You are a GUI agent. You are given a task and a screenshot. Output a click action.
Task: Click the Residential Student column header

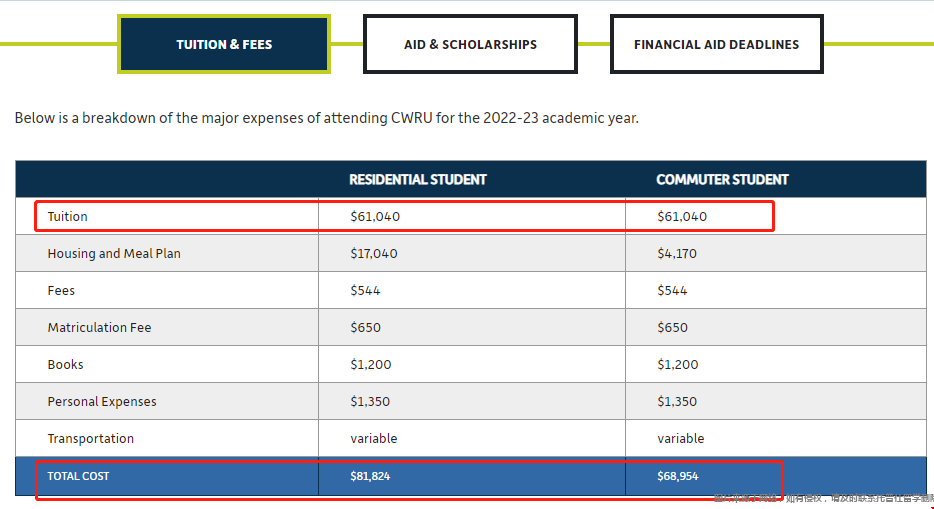tap(417, 180)
